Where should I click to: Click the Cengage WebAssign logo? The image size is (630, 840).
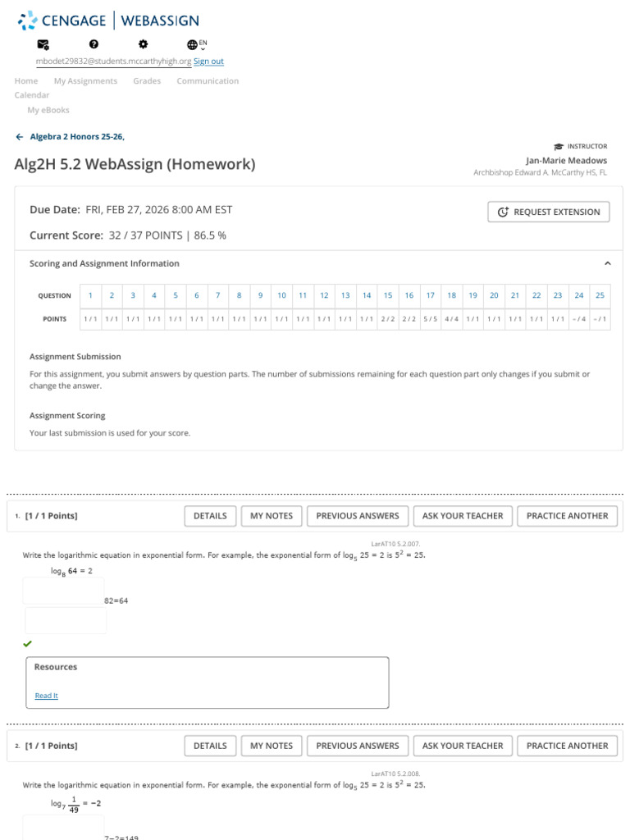[108, 21]
